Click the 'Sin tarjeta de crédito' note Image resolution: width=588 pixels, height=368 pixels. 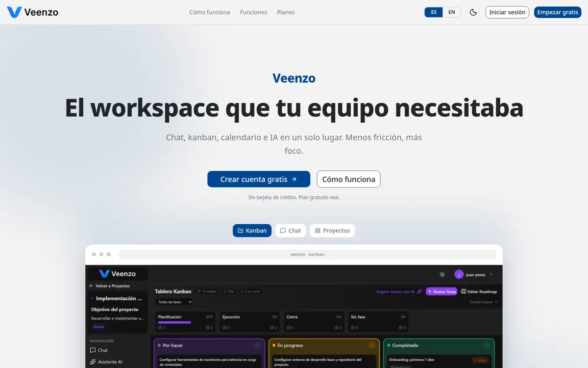point(294,197)
